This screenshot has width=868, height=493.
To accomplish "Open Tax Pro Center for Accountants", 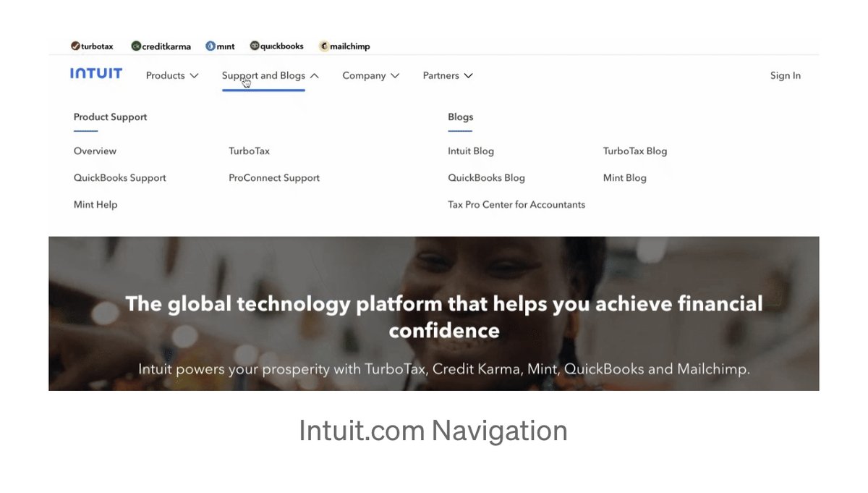I will (516, 205).
